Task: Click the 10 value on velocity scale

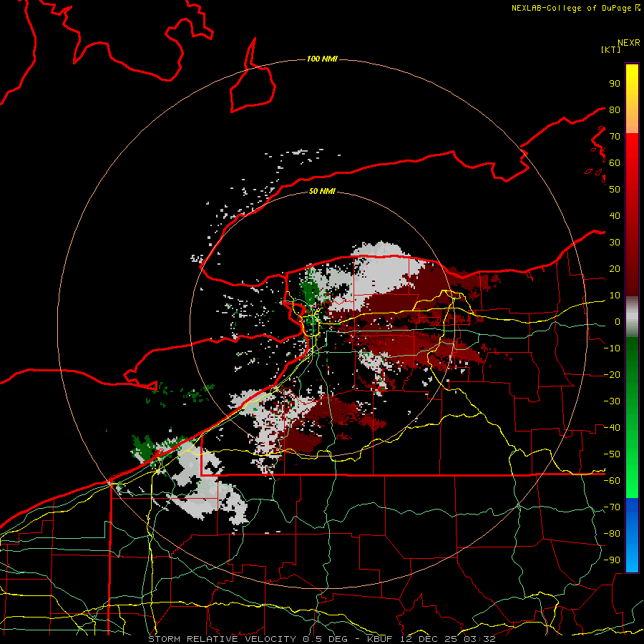Action: pyautogui.click(x=615, y=296)
